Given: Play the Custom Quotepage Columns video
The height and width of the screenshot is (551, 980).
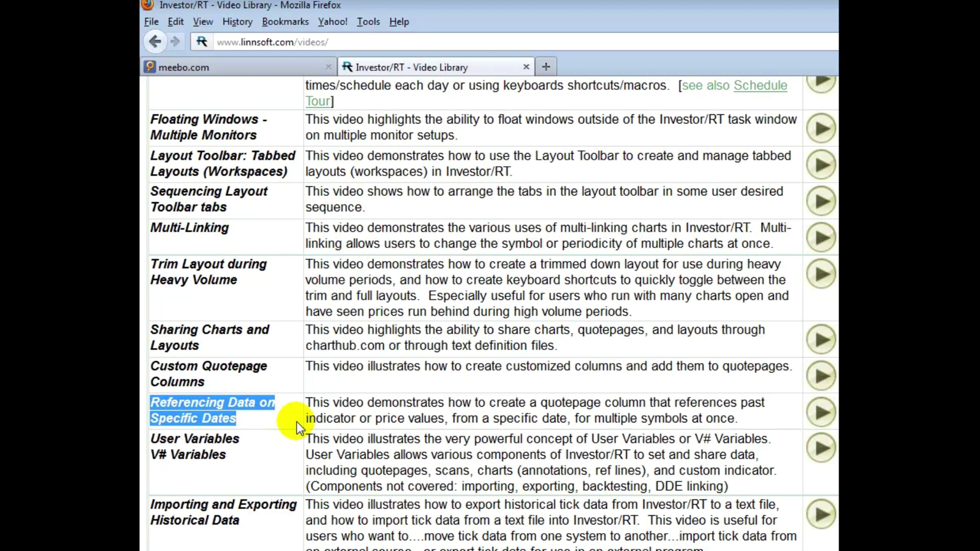Looking at the screenshot, I should (x=821, y=375).
